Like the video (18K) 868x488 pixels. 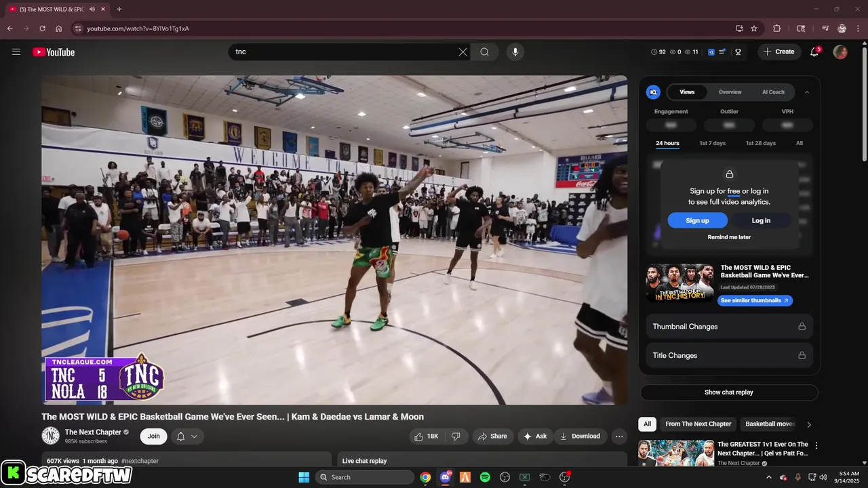pyautogui.click(x=427, y=436)
